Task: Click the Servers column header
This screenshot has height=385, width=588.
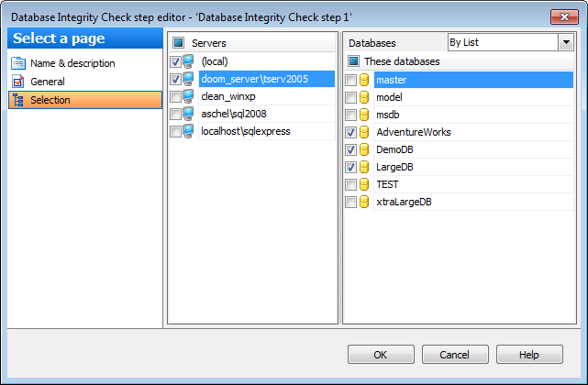Action: pyautogui.click(x=252, y=43)
